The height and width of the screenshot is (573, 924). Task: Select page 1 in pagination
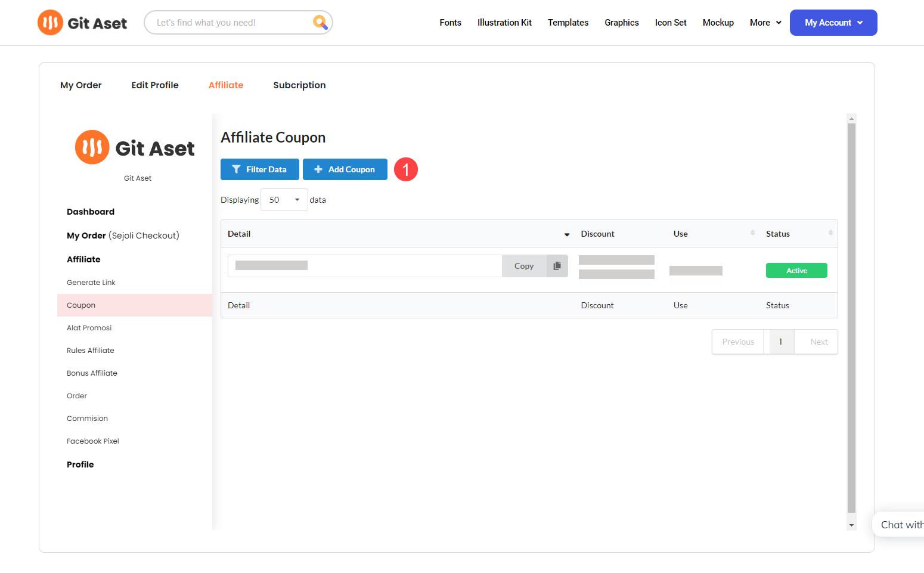780,342
